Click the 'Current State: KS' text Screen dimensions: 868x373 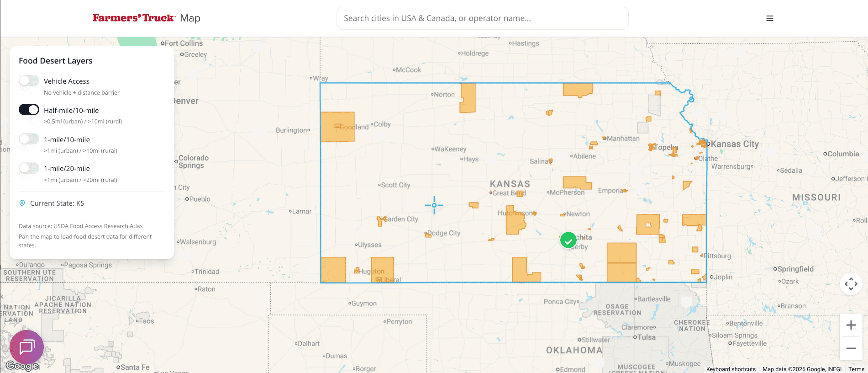[x=57, y=203]
